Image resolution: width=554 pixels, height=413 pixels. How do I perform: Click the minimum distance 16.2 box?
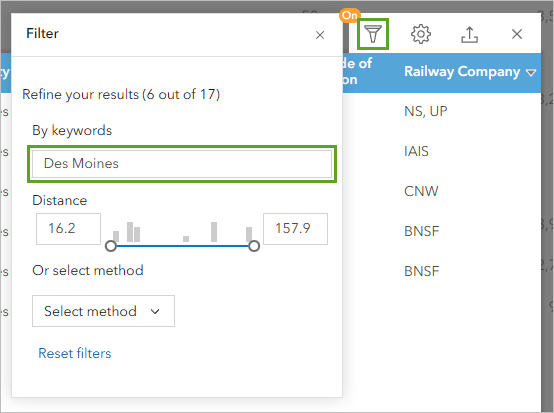pyautogui.click(x=68, y=229)
